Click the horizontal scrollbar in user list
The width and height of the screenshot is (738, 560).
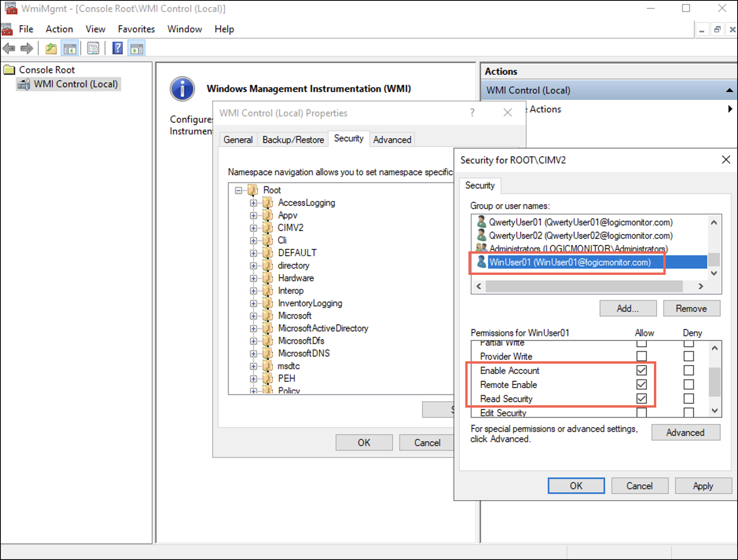584,286
